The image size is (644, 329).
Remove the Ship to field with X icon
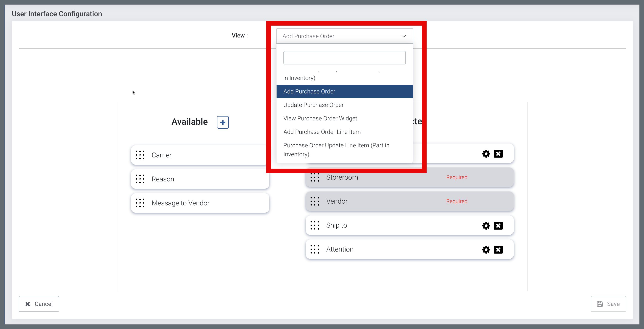coord(498,226)
